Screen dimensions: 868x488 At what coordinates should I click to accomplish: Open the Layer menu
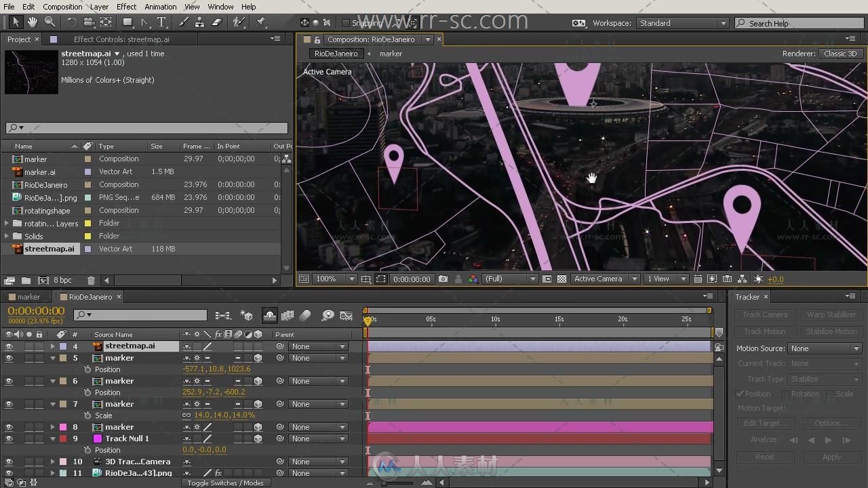pyautogui.click(x=99, y=7)
